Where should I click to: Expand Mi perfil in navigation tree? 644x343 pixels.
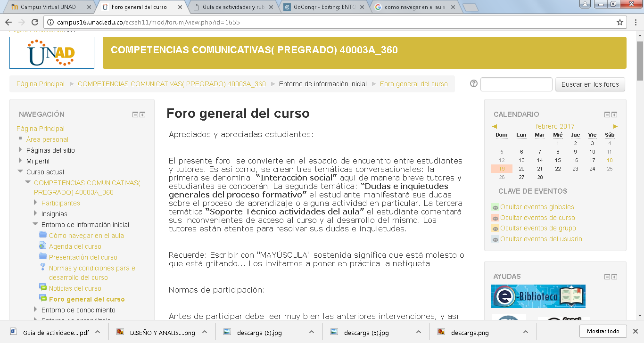(20, 161)
